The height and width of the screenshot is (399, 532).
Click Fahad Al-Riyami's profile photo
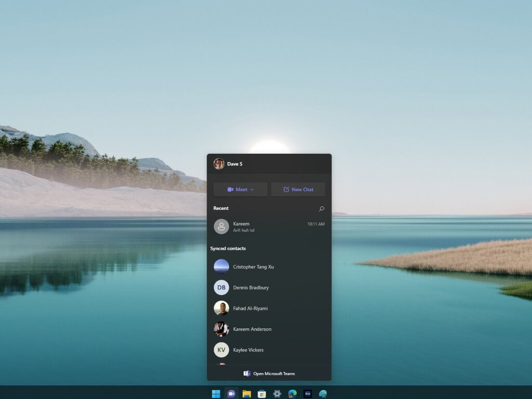point(221,308)
